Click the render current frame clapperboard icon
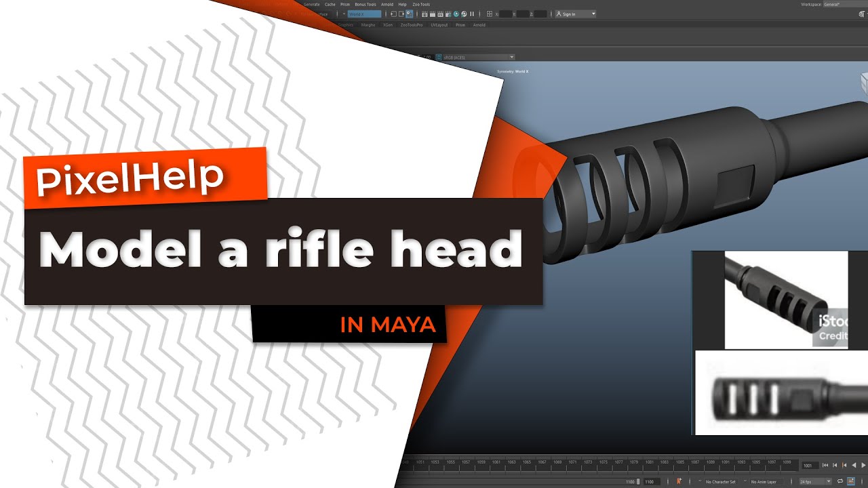 [432, 14]
